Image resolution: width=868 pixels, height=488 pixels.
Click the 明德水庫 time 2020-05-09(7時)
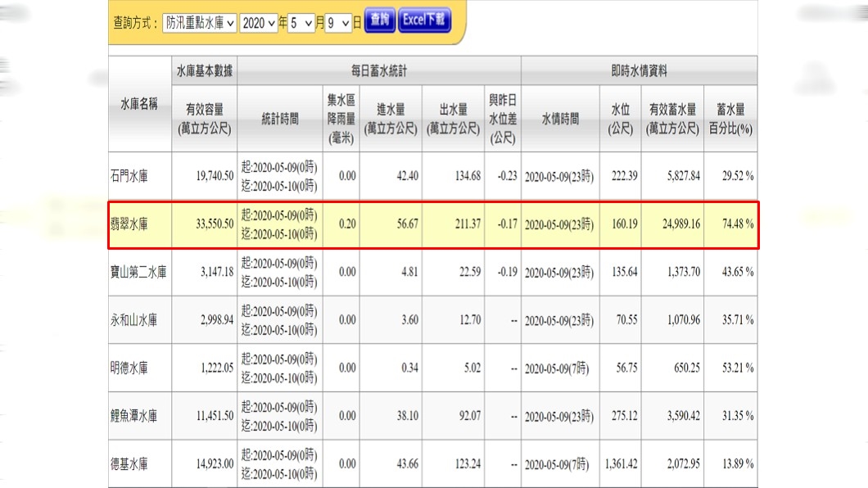557,368
